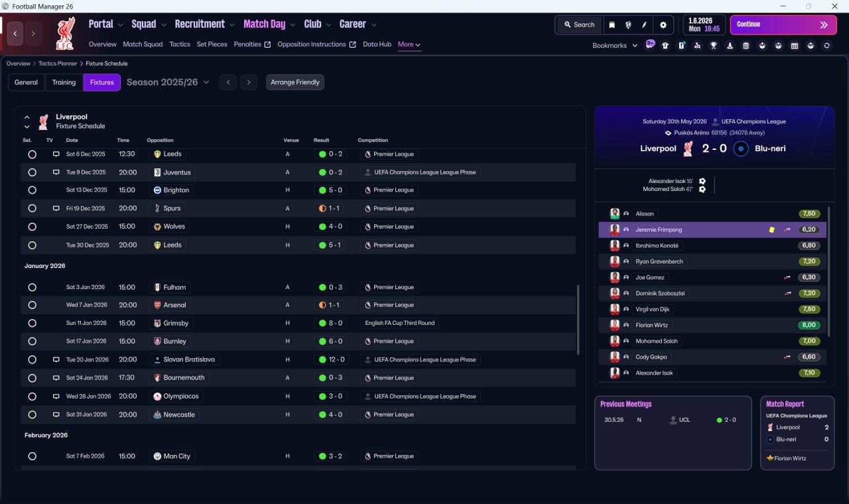Click the fixture list vertical scrollbar

point(578,320)
